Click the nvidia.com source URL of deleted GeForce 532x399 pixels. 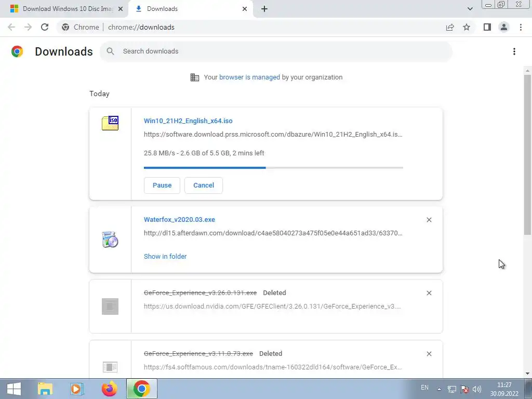point(272,307)
